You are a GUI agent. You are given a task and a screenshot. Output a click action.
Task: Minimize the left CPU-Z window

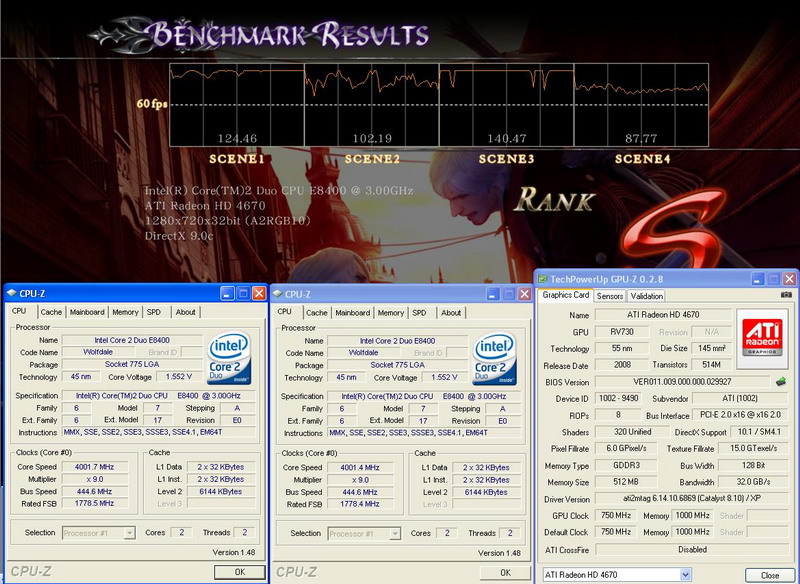click(228, 293)
